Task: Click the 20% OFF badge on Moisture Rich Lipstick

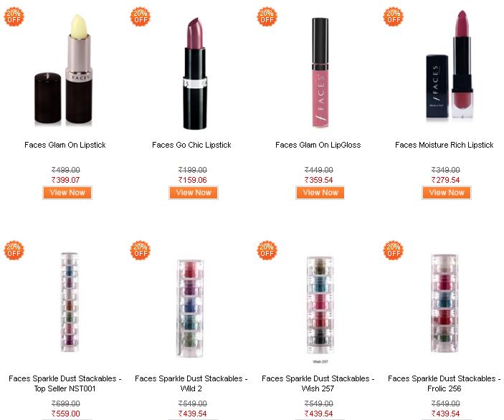Action: [394, 16]
